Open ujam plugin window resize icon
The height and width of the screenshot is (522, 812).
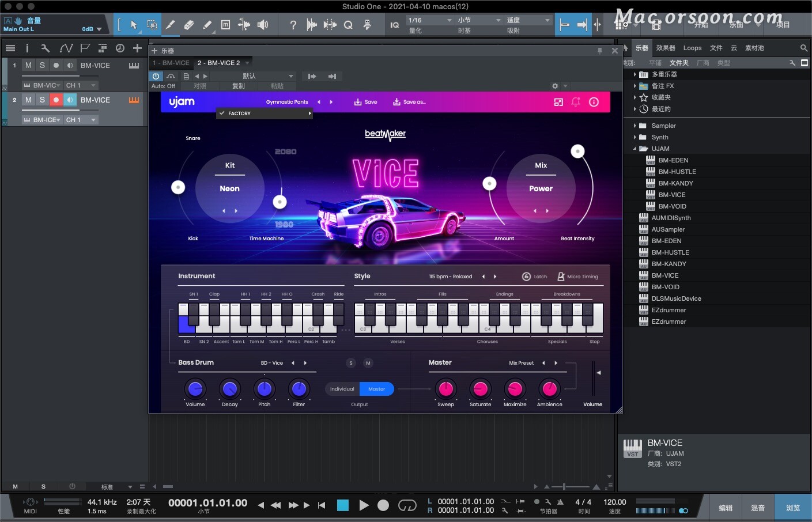pyautogui.click(x=558, y=102)
